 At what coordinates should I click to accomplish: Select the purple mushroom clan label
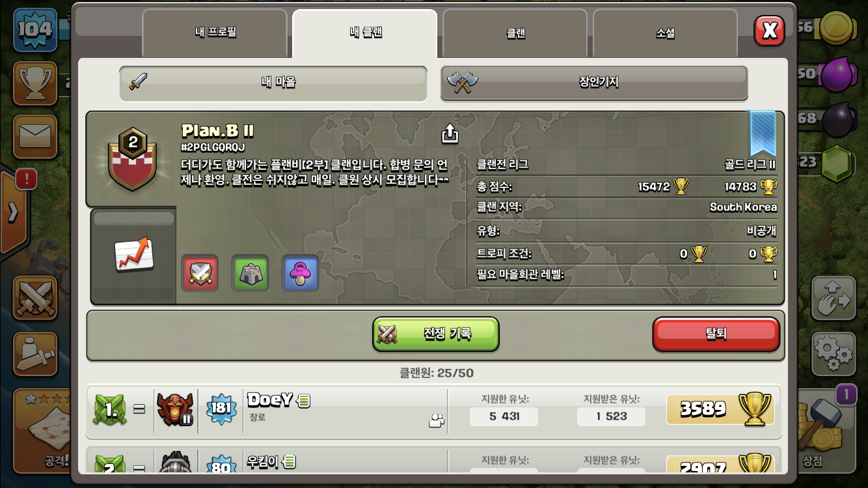tap(301, 273)
